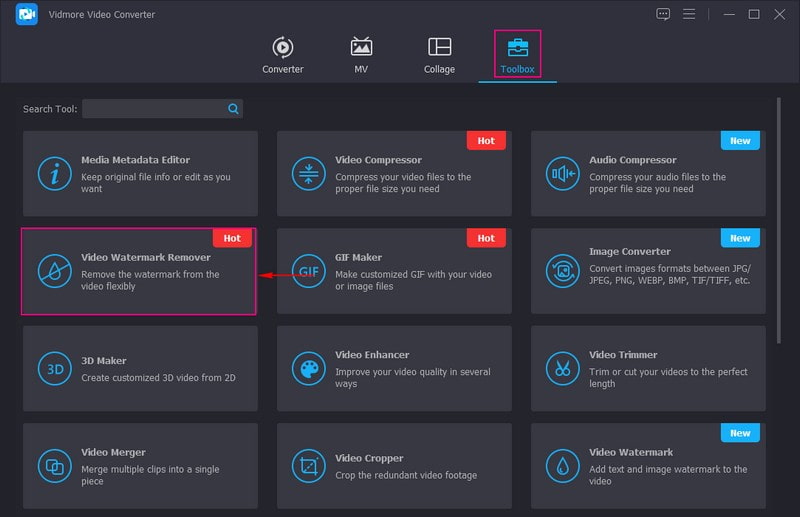Click the Video Watermark Remover droplet icon
Image resolution: width=800 pixels, height=517 pixels.
click(x=54, y=271)
